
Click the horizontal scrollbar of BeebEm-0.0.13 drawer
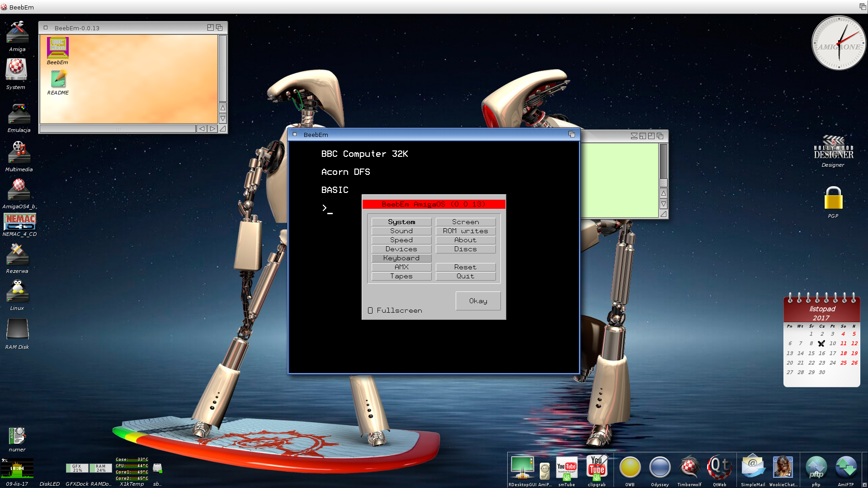tap(118, 129)
